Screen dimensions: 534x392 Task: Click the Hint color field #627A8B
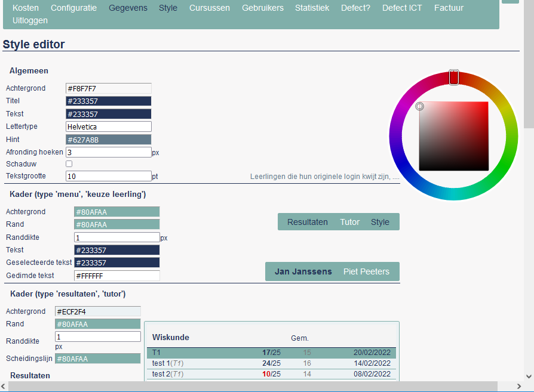(108, 140)
